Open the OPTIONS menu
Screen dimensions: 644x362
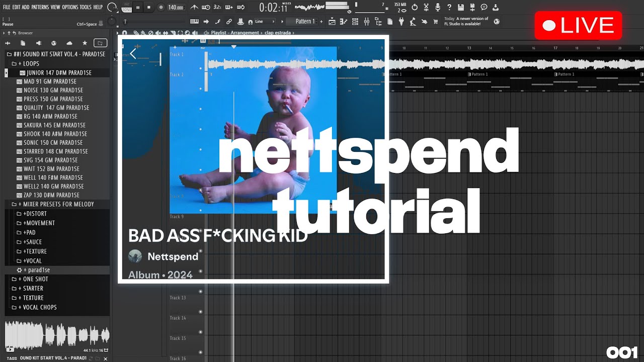pos(70,7)
